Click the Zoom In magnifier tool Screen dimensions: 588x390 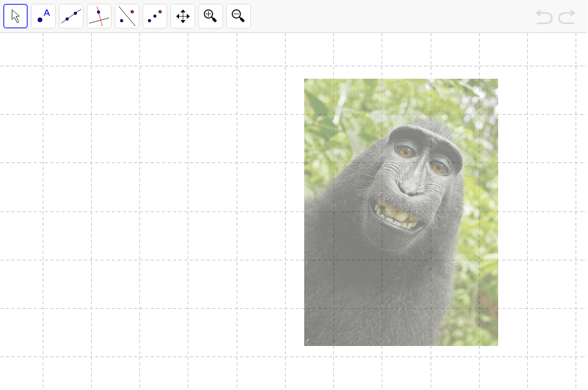[x=211, y=16]
